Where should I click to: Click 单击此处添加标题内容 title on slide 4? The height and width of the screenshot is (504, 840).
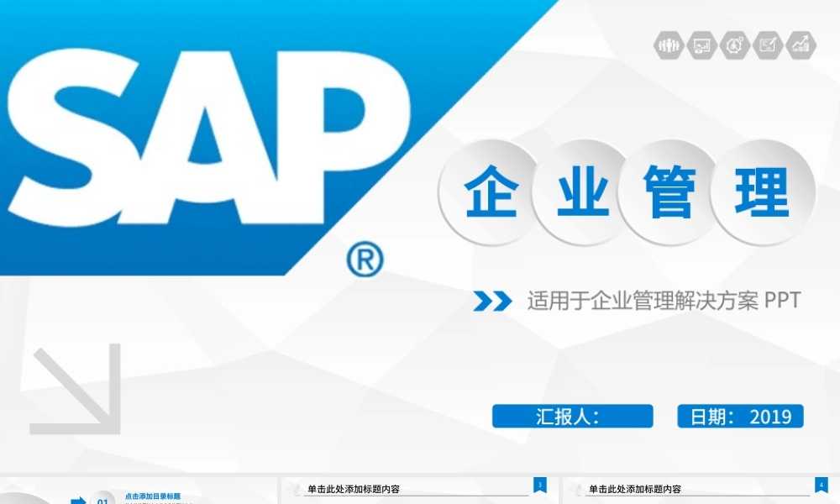pos(635,489)
